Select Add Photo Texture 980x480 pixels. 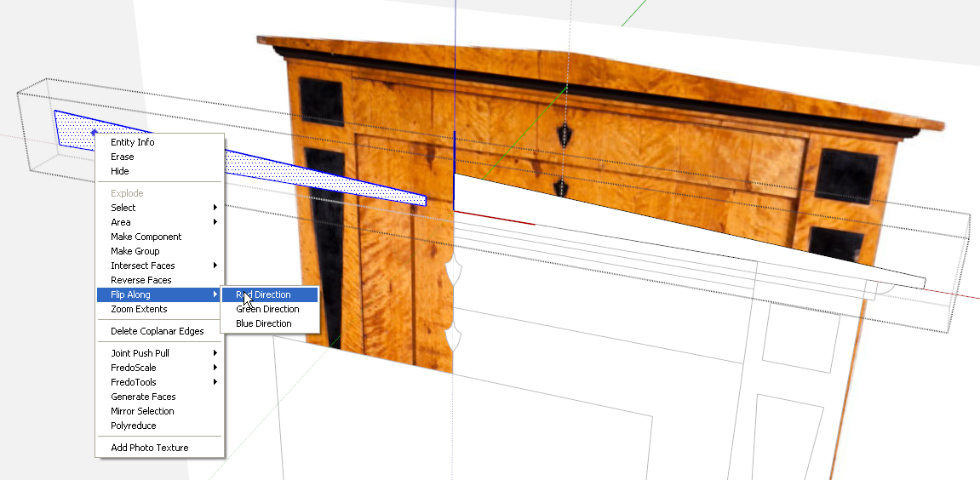click(159, 448)
